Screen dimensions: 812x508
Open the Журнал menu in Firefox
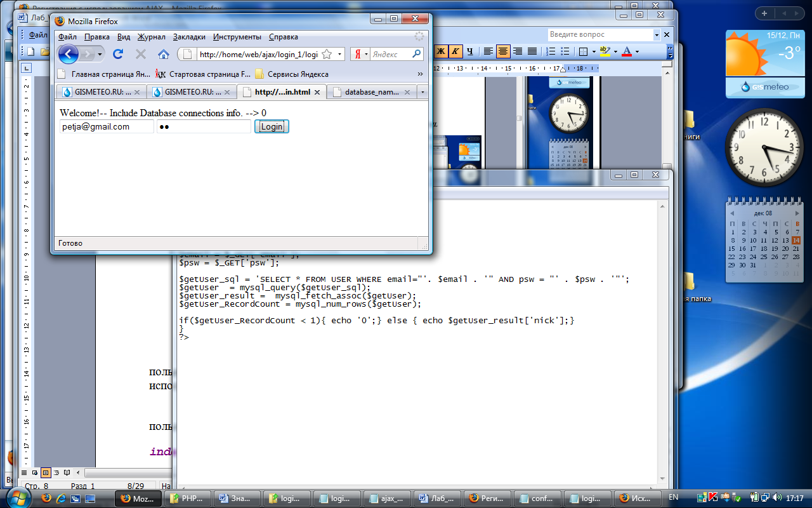click(152, 37)
